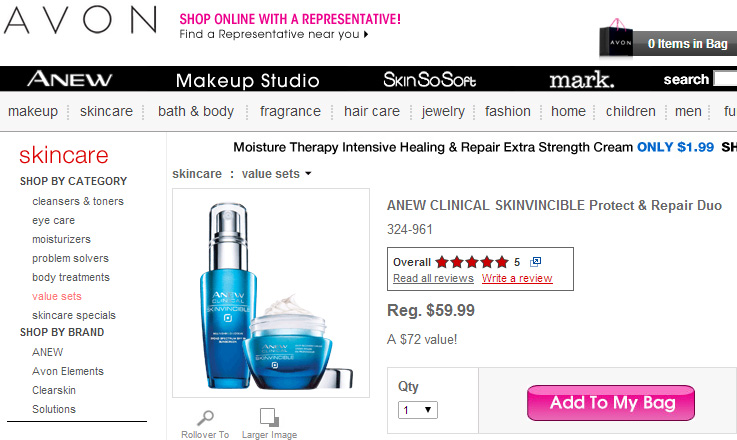Click the SkinSoSoft brand logo
Viewport: 737px width, 440px height.
(429, 79)
